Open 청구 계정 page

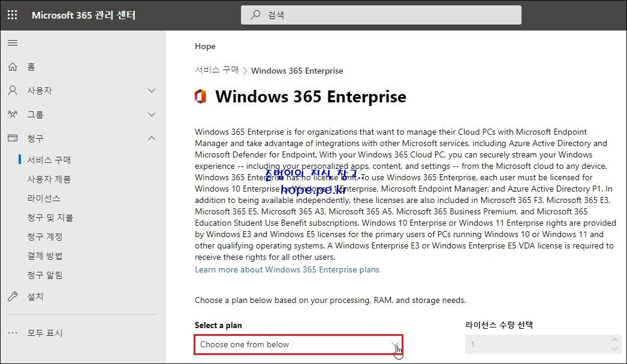pos(45,236)
